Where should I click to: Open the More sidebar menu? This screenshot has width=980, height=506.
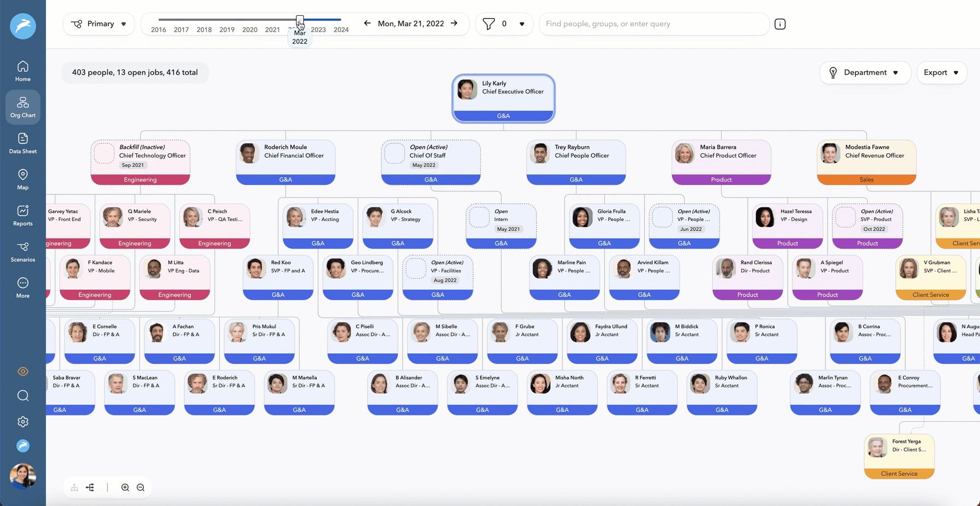[x=22, y=287]
